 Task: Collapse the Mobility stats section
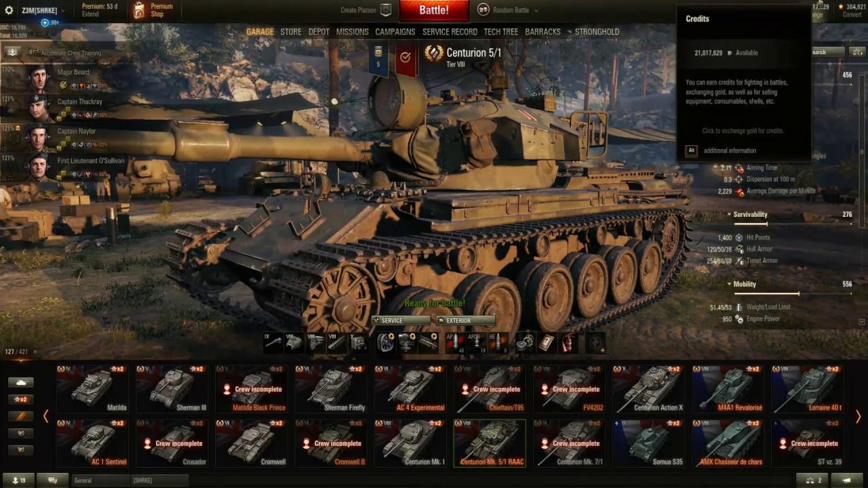(x=744, y=284)
